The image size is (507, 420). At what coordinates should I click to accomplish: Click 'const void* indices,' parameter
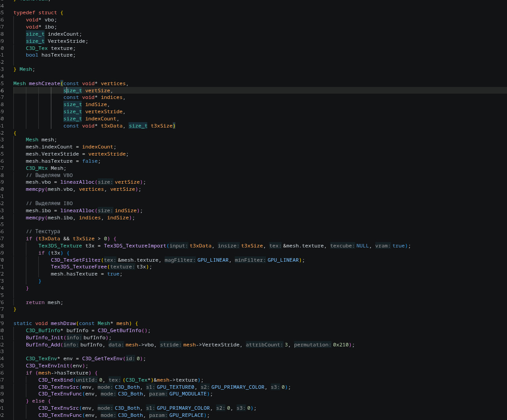(x=95, y=97)
